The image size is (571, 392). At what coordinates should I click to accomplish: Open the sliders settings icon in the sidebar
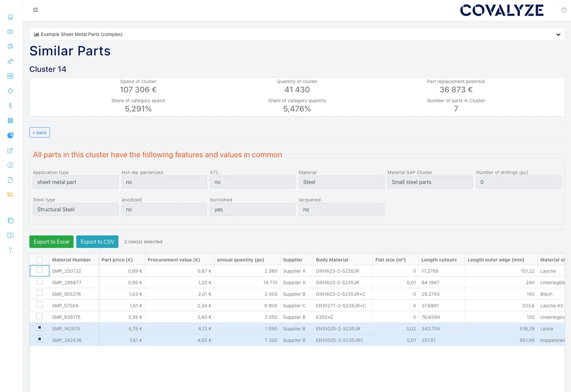[10, 76]
